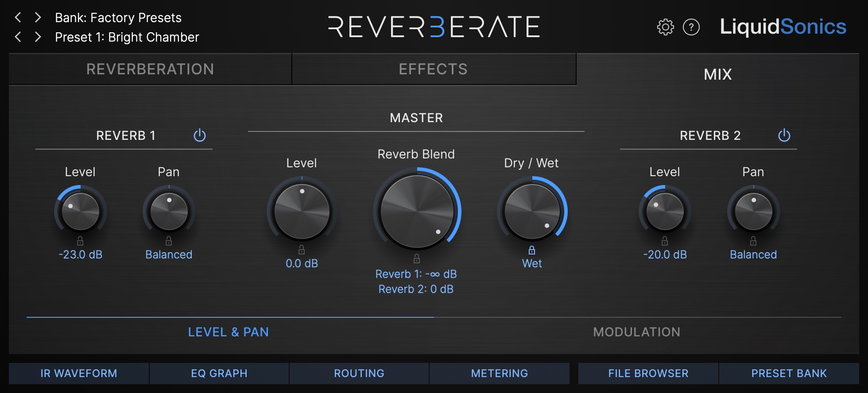Click the Reverb 2 Level knob
This screenshot has height=393, width=868.
[665, 212]
